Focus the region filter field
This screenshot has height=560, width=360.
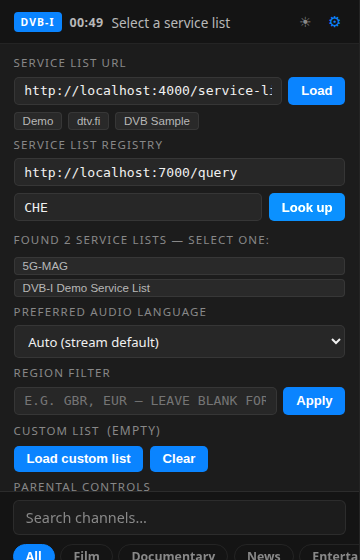pyautogui.click(x=145, y=401)
